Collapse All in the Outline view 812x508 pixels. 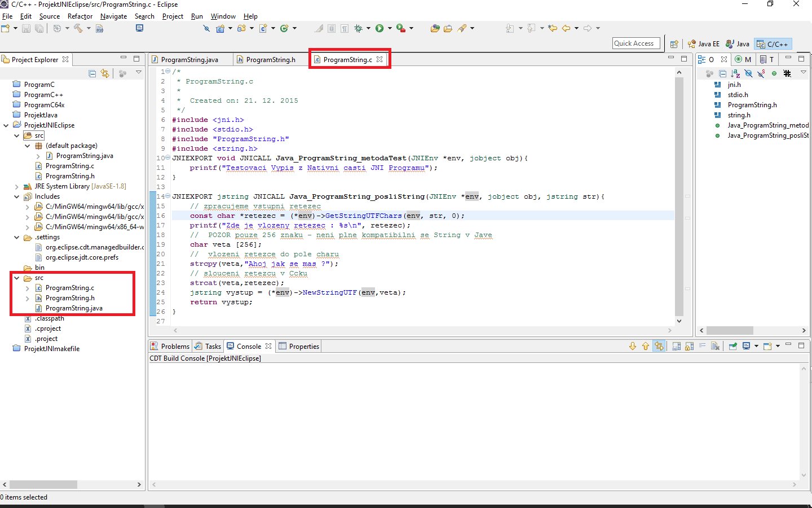tap(722, 73)
